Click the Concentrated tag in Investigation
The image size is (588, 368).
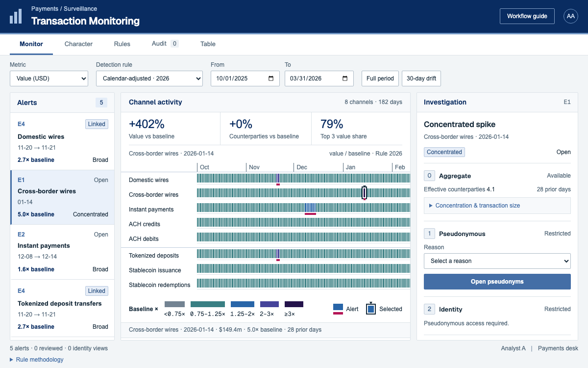[444, 152]
